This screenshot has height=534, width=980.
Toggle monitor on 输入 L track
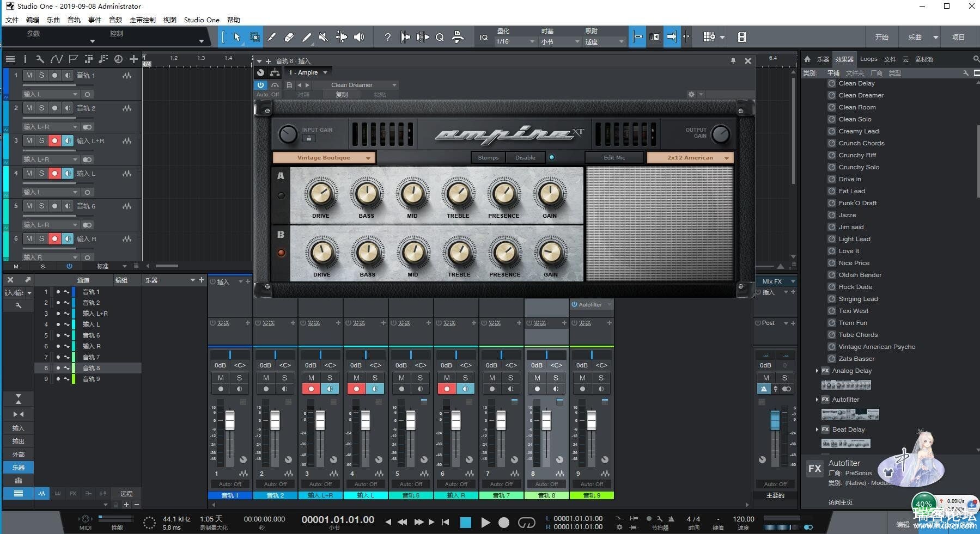click(68, 173)
